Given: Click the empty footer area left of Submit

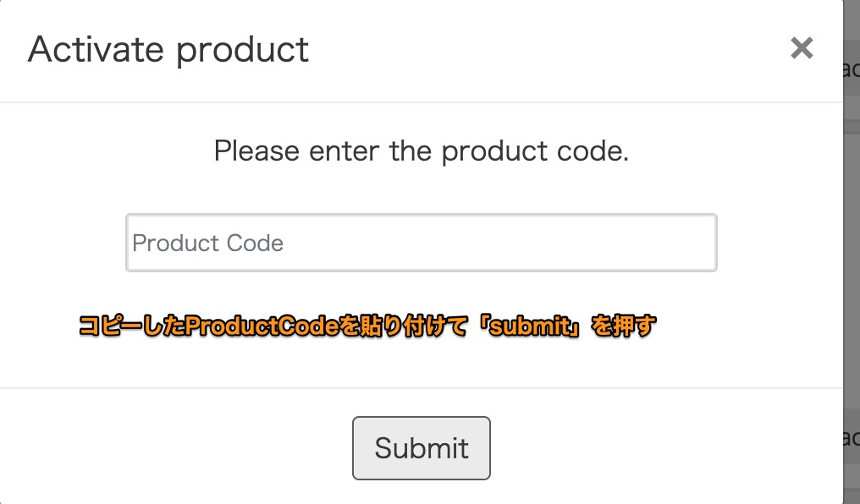Looking at the screenshot, I should tap(169, 447).
